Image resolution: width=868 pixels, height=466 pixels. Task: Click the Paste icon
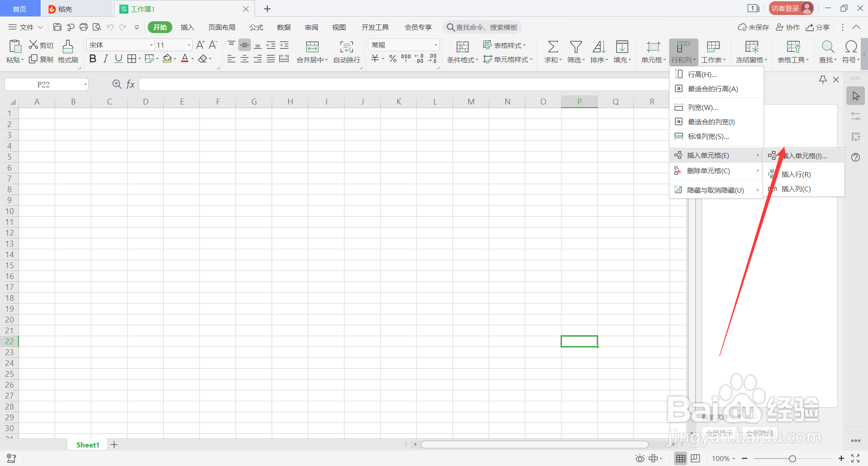tap(15, 47)
